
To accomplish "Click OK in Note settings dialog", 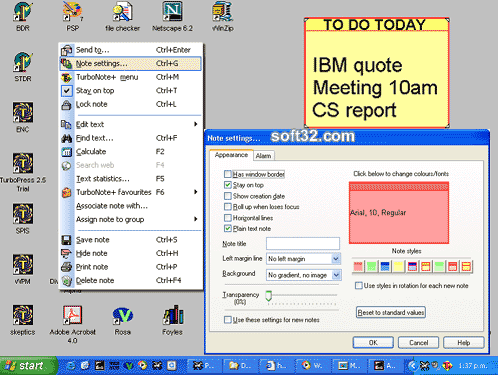I will pos(373,342).
